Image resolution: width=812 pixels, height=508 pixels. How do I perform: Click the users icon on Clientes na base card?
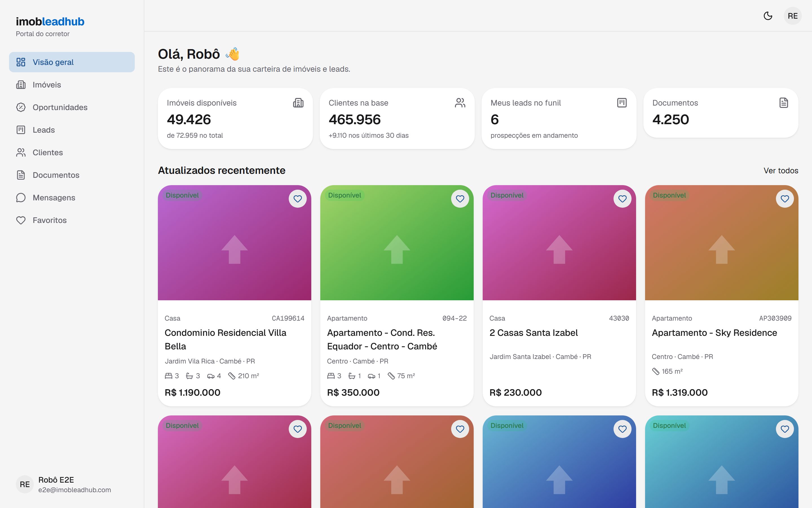pos(460,103)
